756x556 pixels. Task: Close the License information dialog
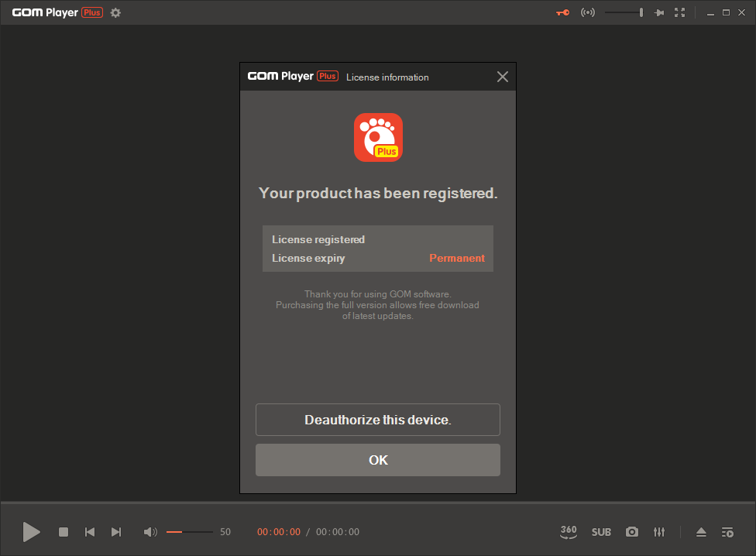pos(503,77)
